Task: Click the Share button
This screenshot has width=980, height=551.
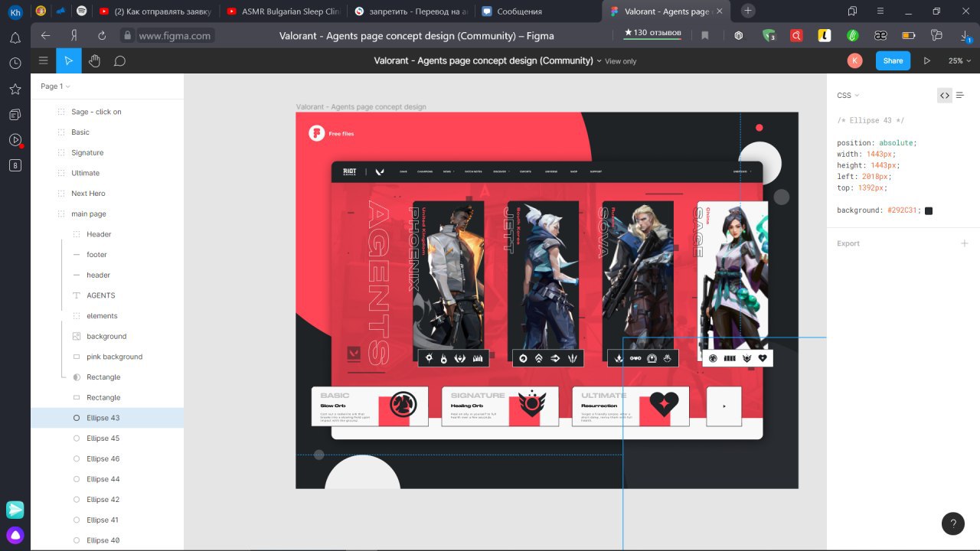Action: tap(893, 60)
